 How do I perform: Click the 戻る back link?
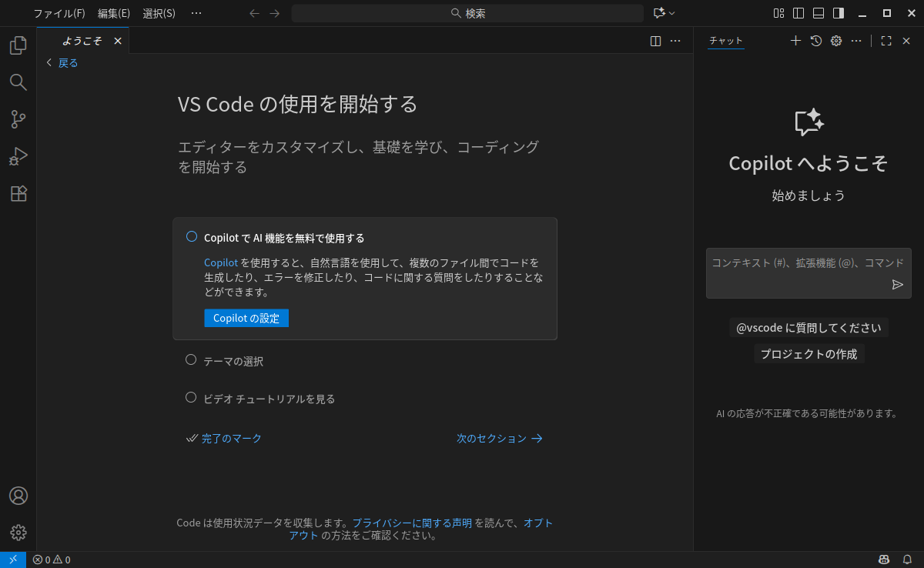62,63
